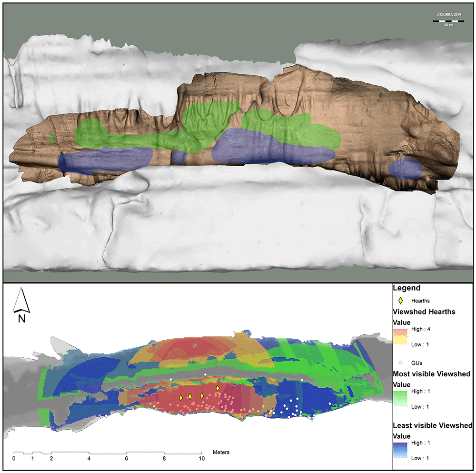Click the "Meters" scale bar unit label
Image resolution: width=476 pixels, height=473 pixels.
point(221,452)
